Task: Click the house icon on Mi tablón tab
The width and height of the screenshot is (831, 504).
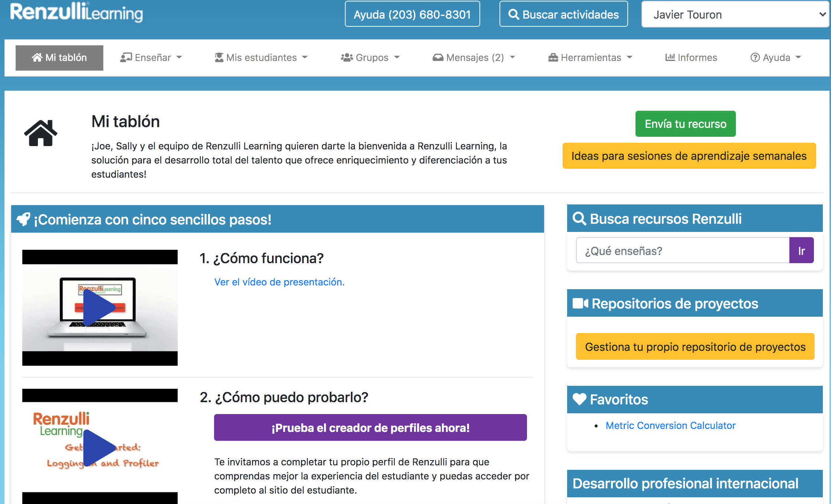Action: 37,58
